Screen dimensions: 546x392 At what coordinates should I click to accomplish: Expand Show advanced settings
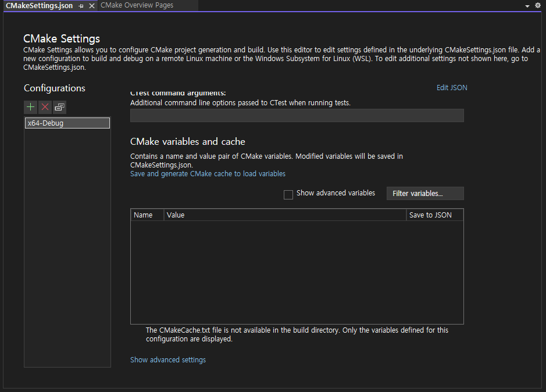pos(168,360)
